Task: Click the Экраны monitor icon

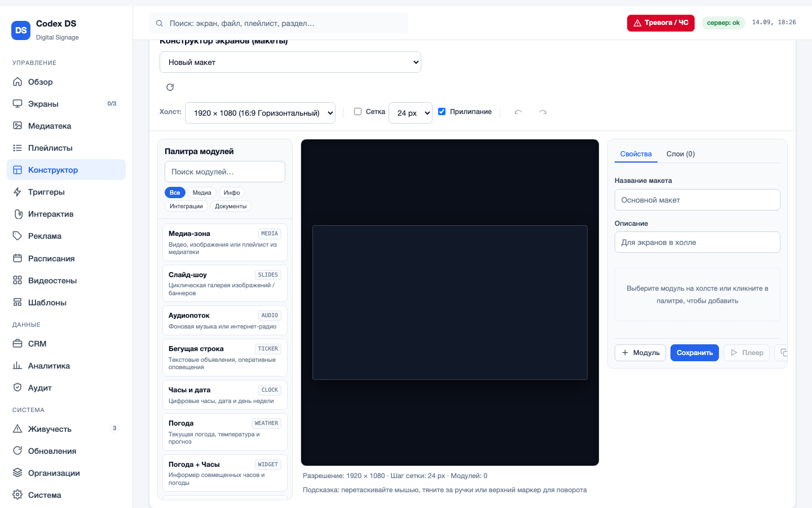Action: point(17,104)
